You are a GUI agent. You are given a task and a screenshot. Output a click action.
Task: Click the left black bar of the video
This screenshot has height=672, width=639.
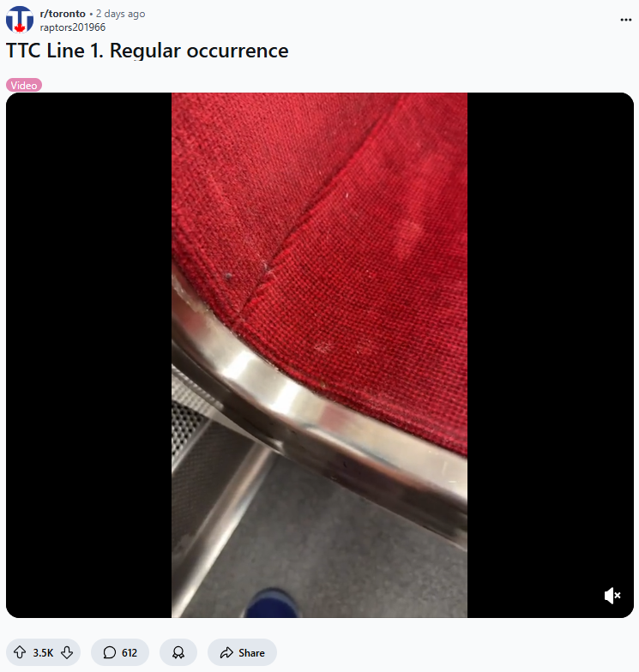pyautogui.click(x=89, y=355)
